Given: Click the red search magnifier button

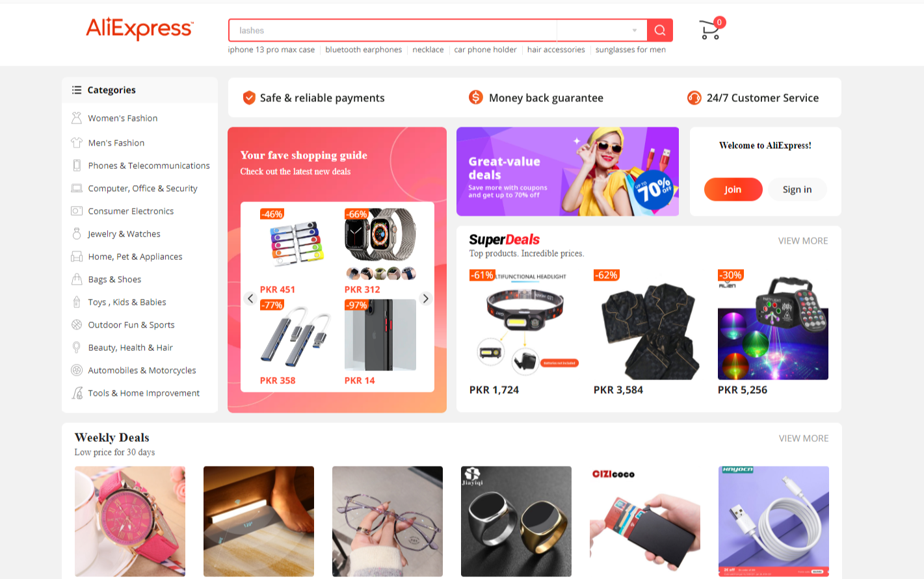Looking at the screenshot, I should click(660, 30).
